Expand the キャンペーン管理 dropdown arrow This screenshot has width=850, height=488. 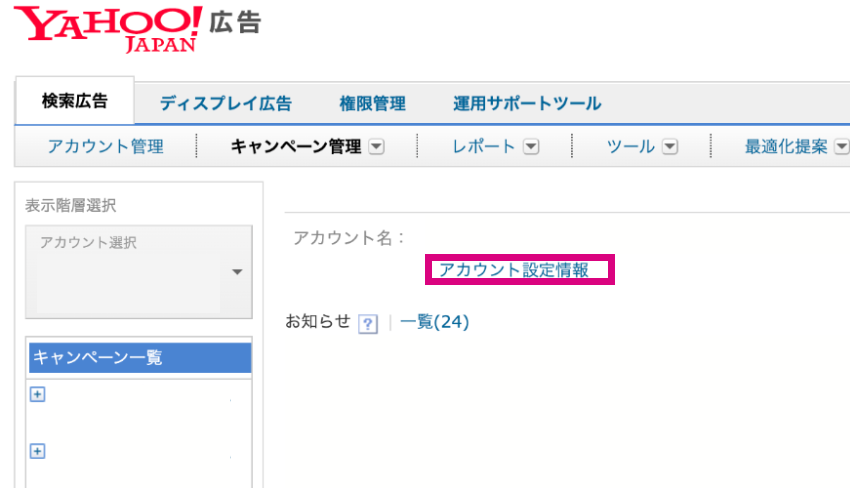pyautogui.click(x=376, y=147)
